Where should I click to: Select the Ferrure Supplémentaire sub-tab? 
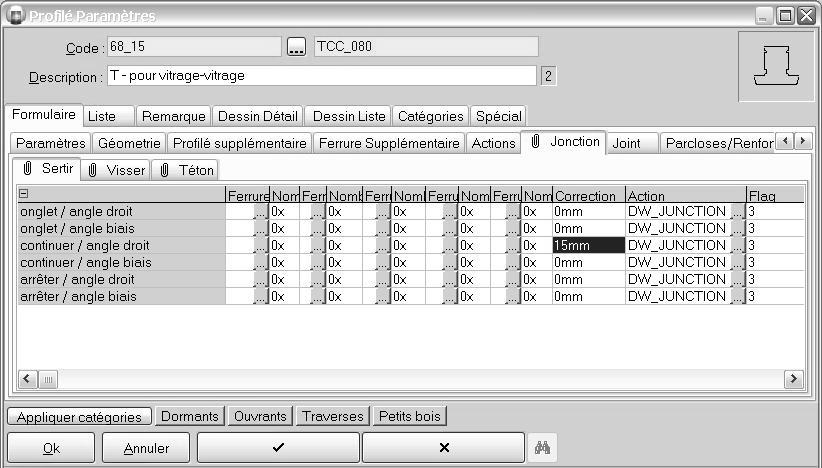click(x=389, y=143)
